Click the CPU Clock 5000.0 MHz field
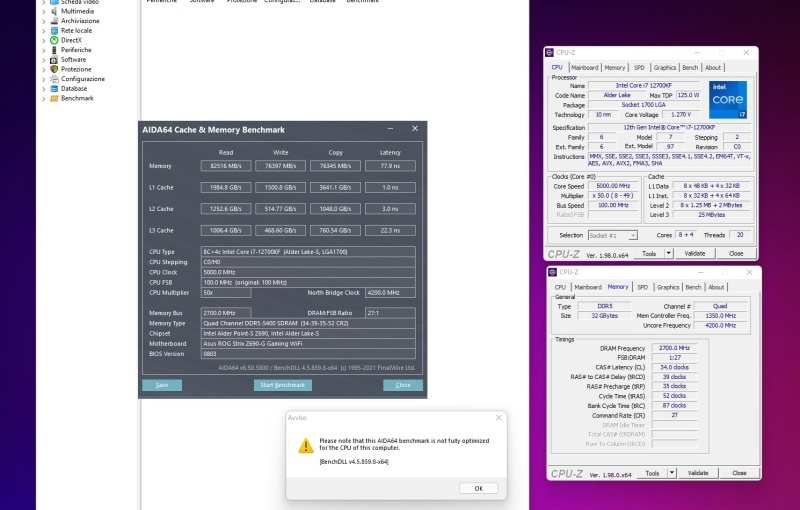Screen dimensions: 800x510 (x=308, y=272)
